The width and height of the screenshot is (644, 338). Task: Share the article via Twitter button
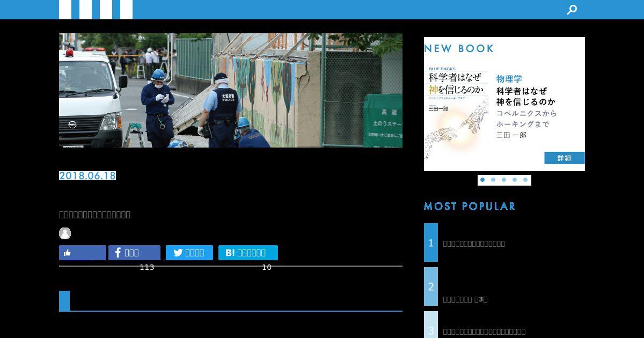189,253
